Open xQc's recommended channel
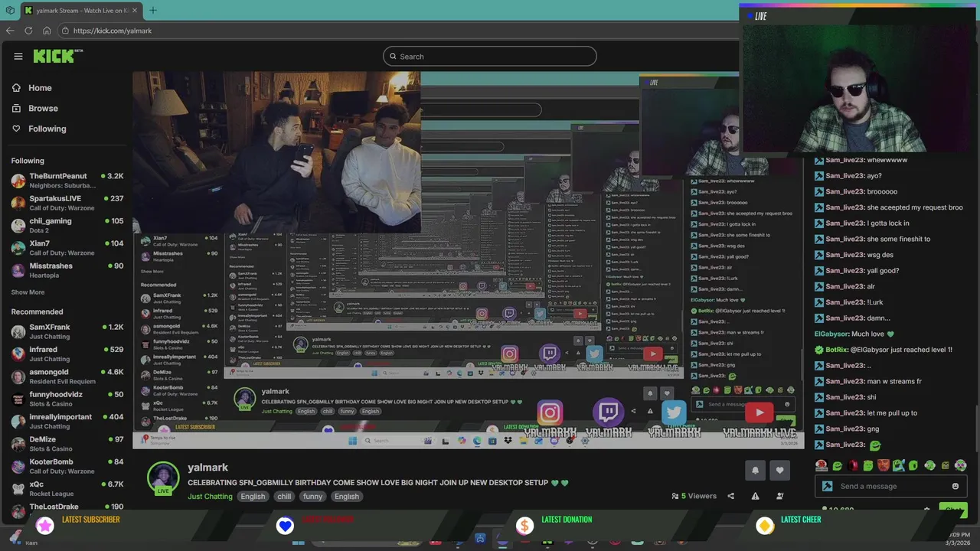 click(67, 488)
